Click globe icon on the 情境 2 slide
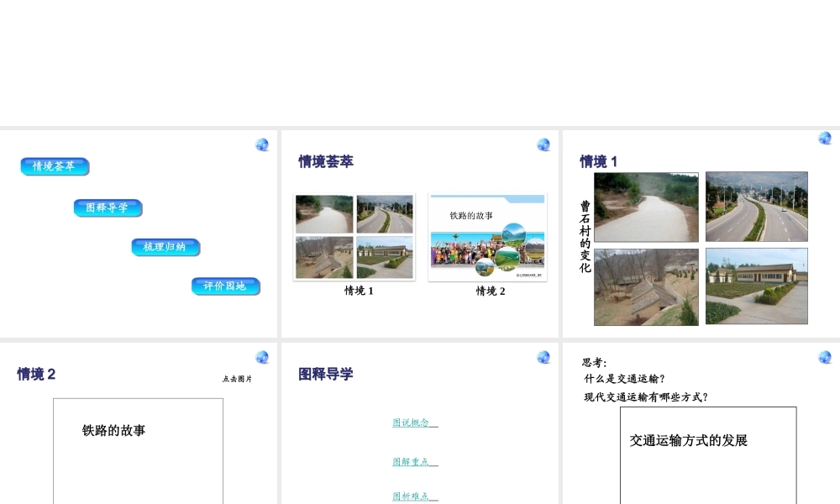This screenshot has width=840, height=504. [262, 357]
